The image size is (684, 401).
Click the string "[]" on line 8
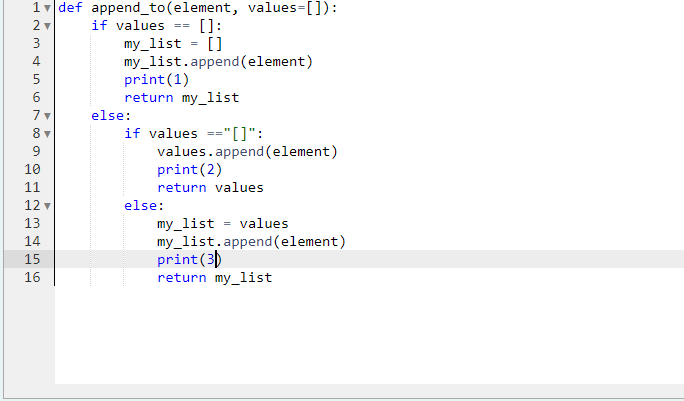[x=239, y=134]
